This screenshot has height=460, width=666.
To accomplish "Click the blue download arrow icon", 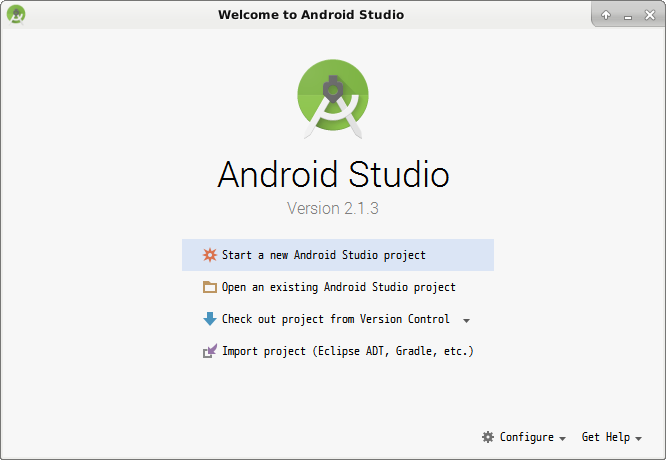I will [209, 319].
